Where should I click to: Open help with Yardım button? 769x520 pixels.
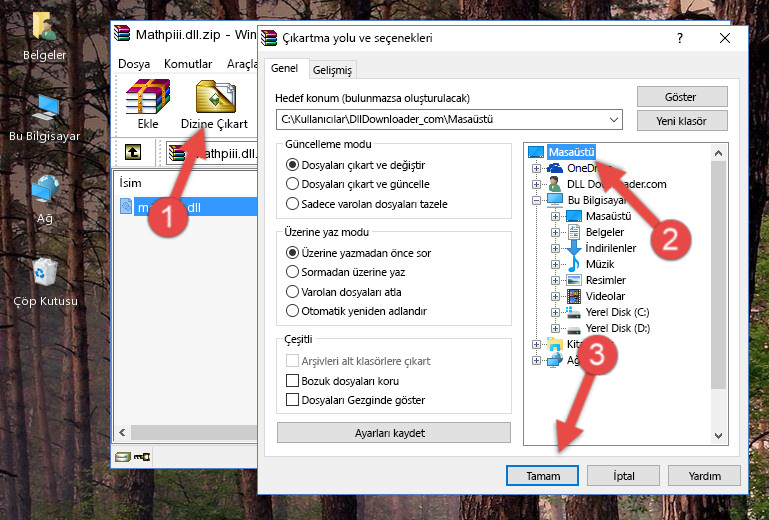[x=704, y=476]
